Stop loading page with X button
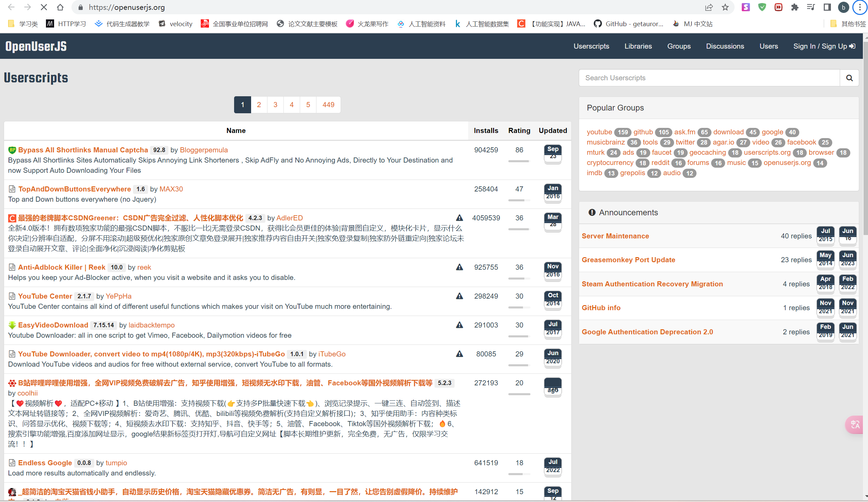868x502 pixels. pyautogui.click(x=44, y=7)
